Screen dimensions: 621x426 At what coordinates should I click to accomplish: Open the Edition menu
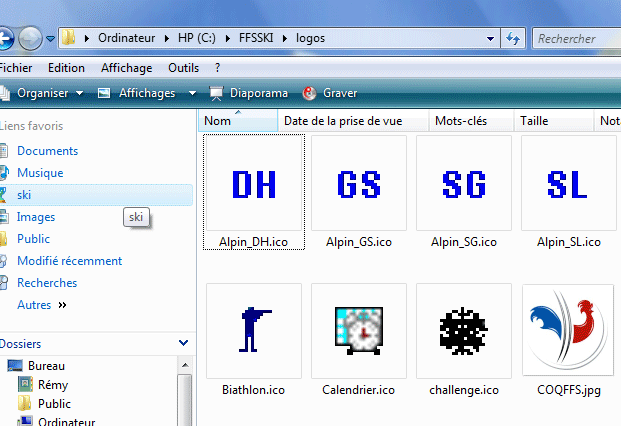click(x=66, y=68)
